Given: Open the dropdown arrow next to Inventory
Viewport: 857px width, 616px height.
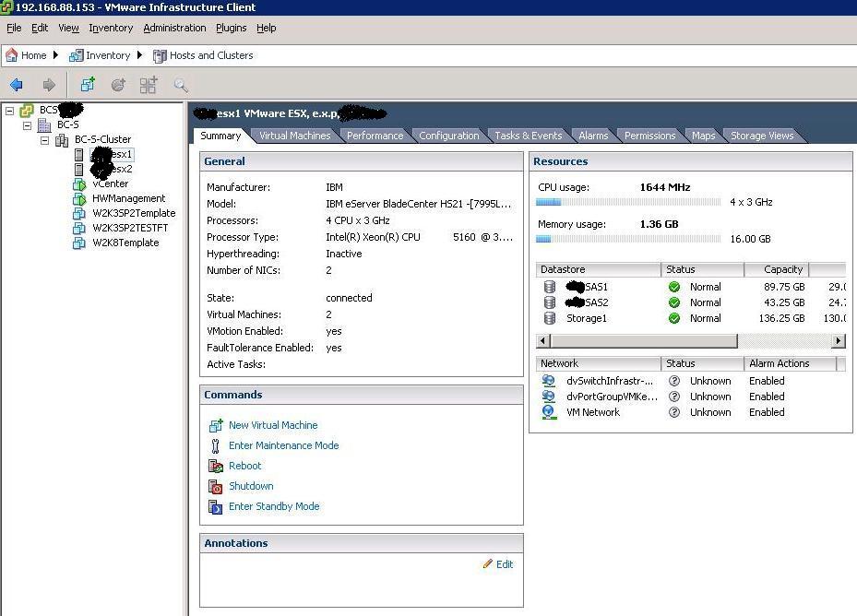Looking at the screenshot, I should point(139,55).
